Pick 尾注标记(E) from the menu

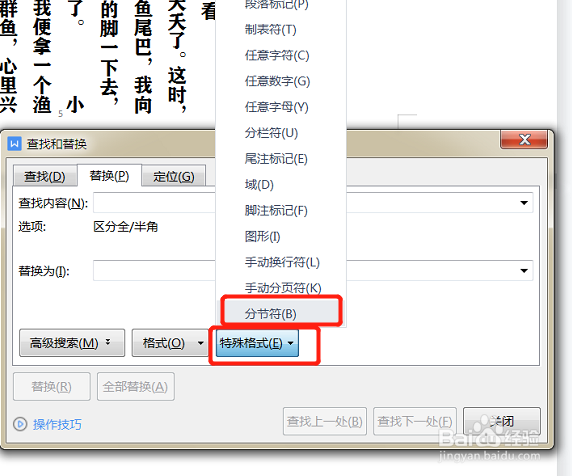tap(281, 159)
